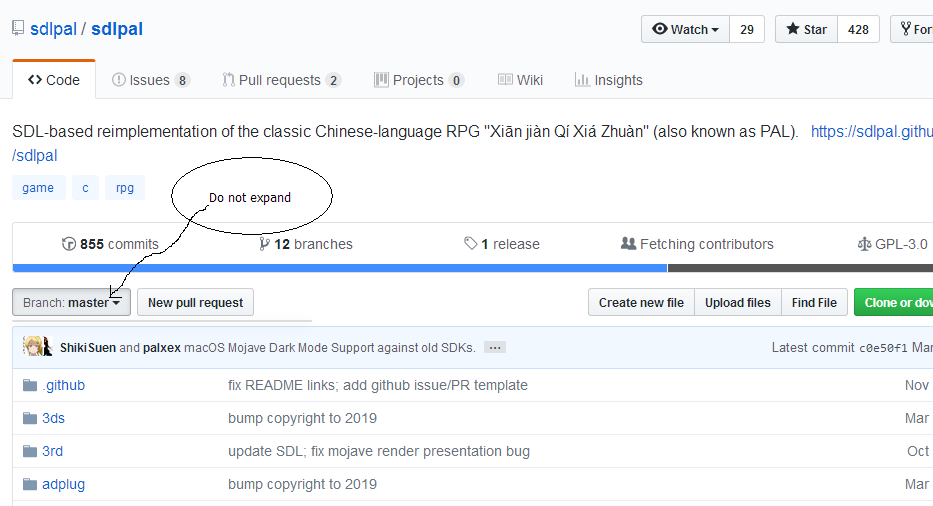Image resolution: width=933 pixels, height=506 pixels.
Task: Open the 3rd folder
Action: pos(52,451)
